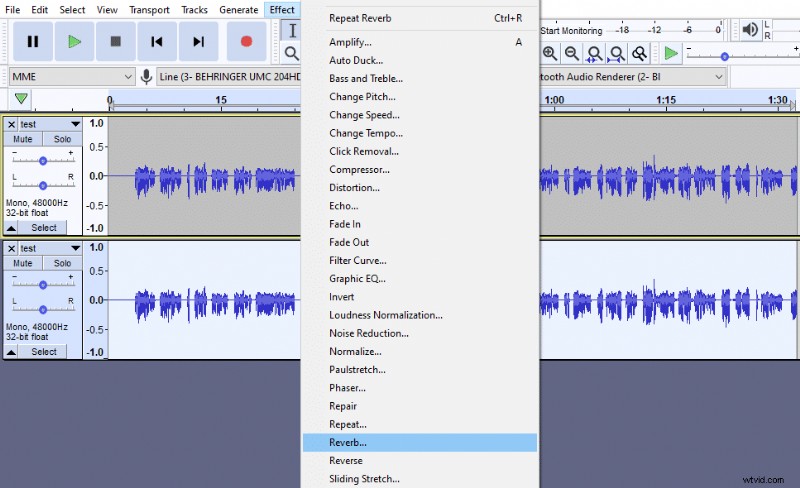The image size is (800, 488).
Task: Mute the first test track
Action: coord(22,139)
